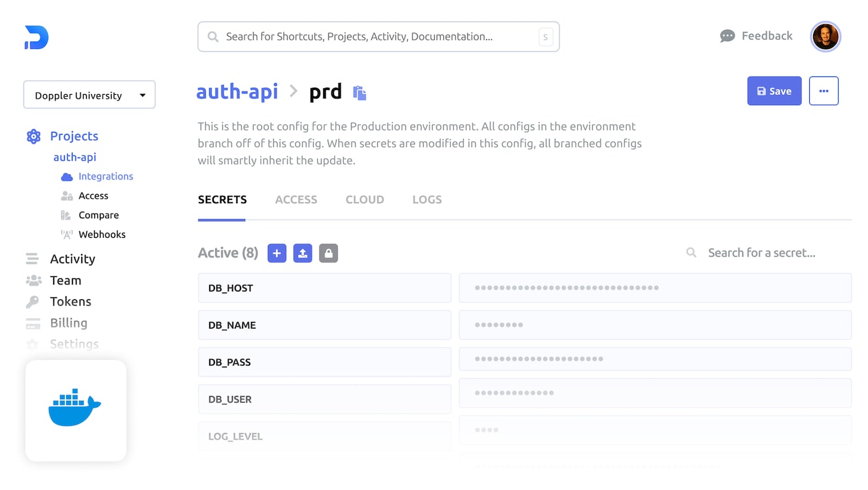Navigate back to auth-api via breadcrumb
The image size is (868, 490).
(x=237, y=91)
